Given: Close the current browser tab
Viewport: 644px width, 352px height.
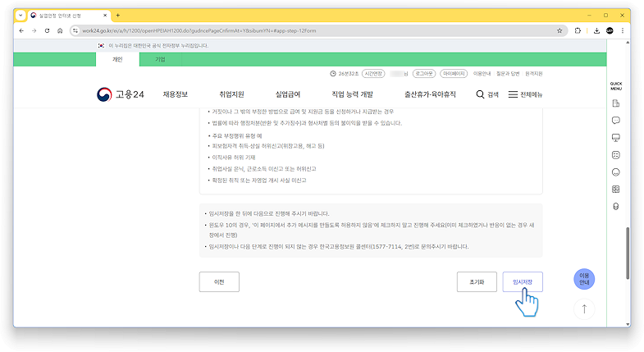Looking at the screenshot, I should pos(105,16).
